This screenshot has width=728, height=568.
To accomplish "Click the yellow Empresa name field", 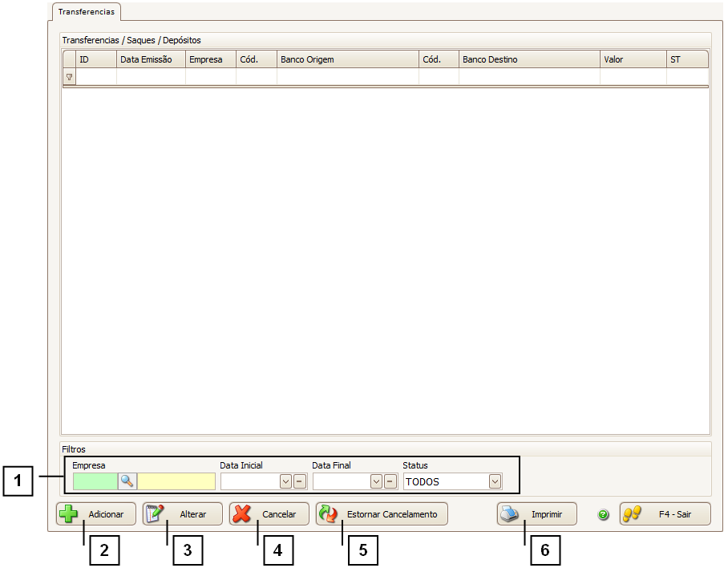I will pyautogui.click(x=176, y=481).
